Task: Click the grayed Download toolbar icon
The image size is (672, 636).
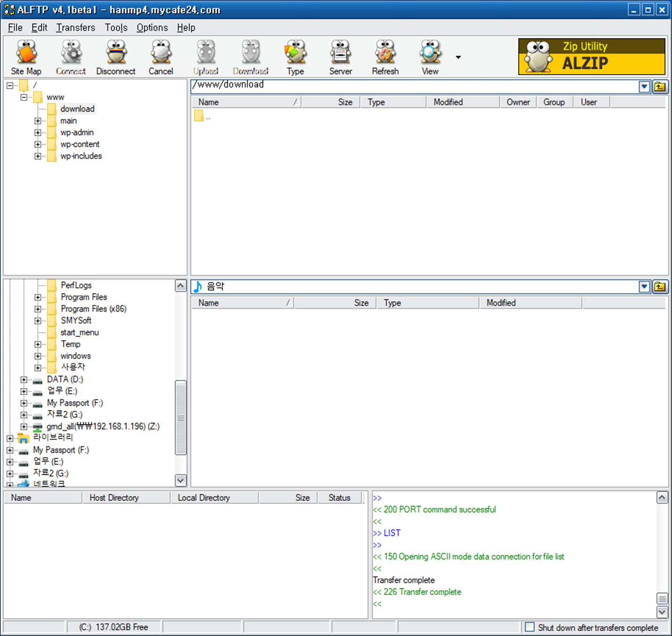Action: click(251, 57)
